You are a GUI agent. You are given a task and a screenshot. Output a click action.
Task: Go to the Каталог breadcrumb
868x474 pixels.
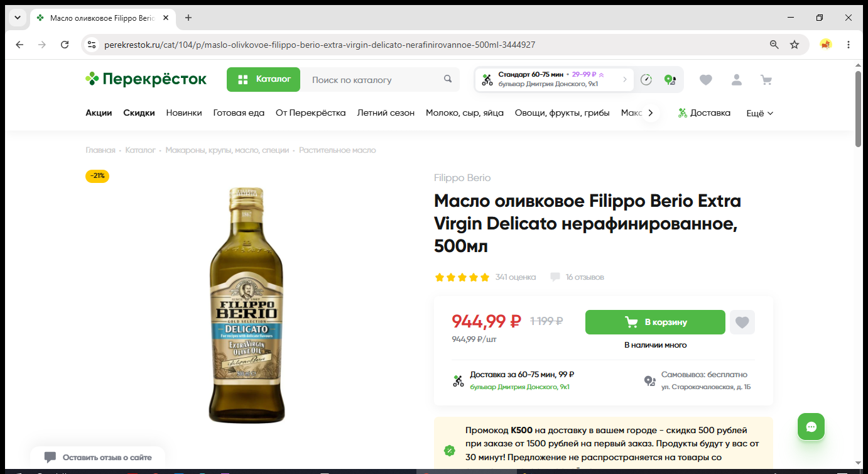tap(140, 150)
